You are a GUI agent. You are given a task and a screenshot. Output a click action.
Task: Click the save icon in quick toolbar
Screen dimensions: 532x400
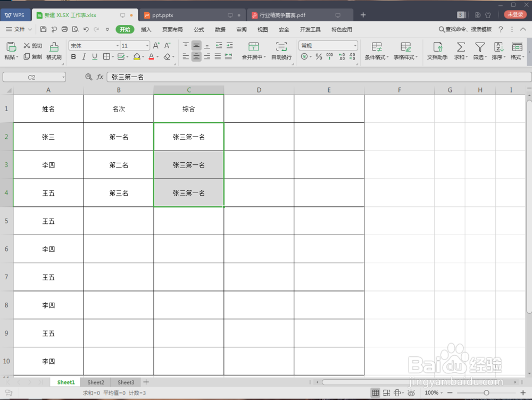click(43, 29)
